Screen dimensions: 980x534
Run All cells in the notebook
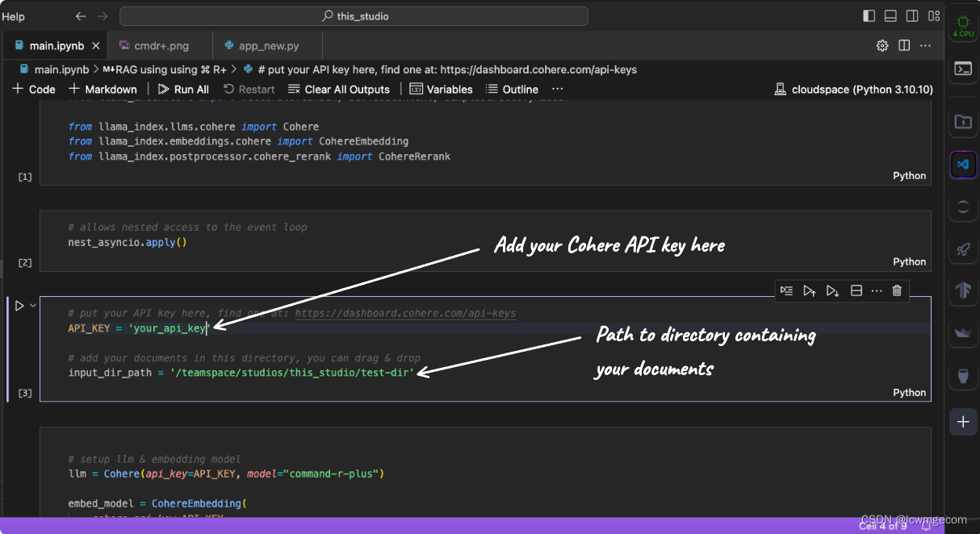183,89
